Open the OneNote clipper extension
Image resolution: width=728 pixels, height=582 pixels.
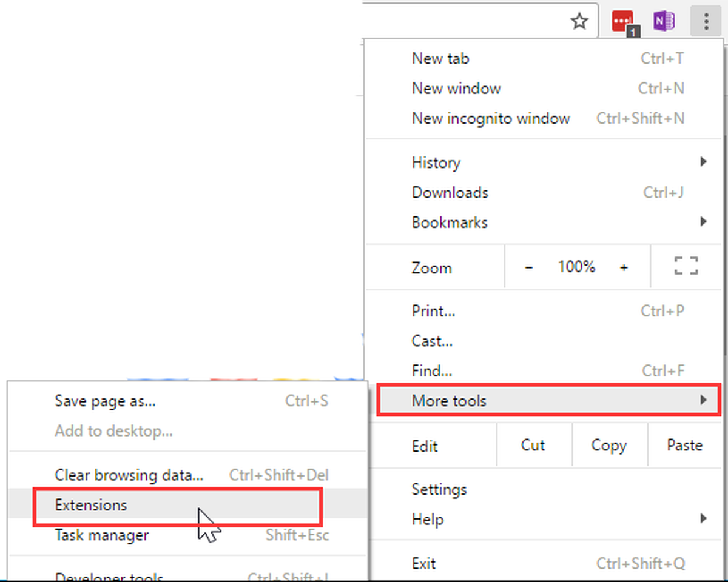[664, 22]
